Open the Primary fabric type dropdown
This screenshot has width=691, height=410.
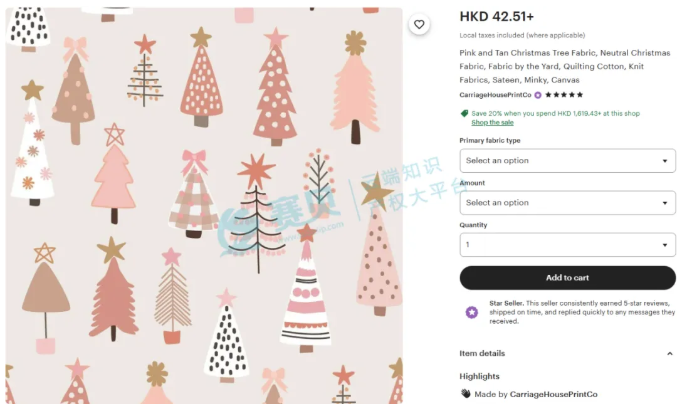point(568,160)
